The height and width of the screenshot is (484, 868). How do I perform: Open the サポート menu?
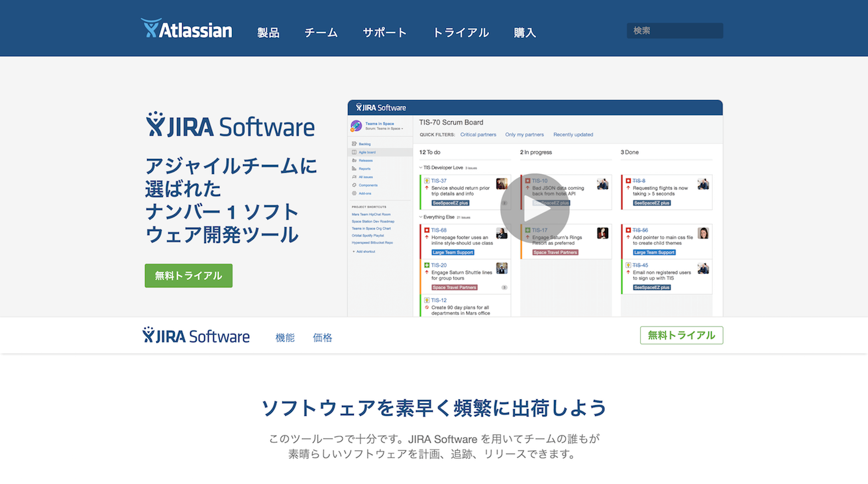pyautogui.click(x=385, y=32)
